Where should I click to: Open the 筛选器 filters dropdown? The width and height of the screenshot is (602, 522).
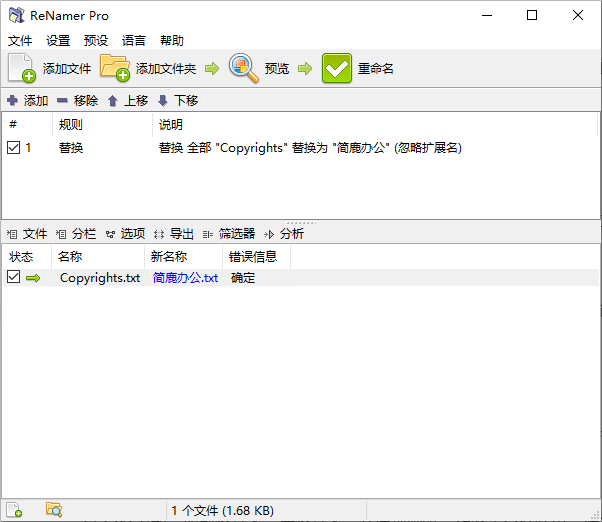[229, 234]
